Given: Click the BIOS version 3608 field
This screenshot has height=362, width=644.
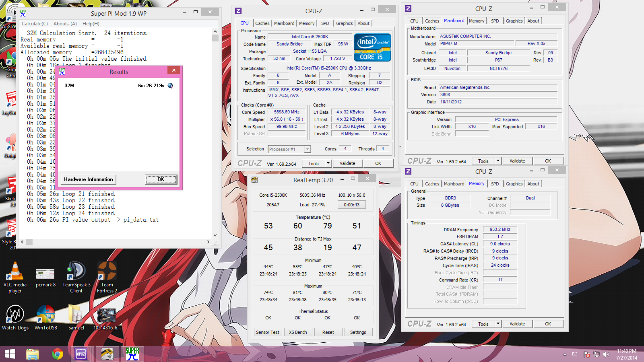Looking at the screenshot, I should click(498, 95).
